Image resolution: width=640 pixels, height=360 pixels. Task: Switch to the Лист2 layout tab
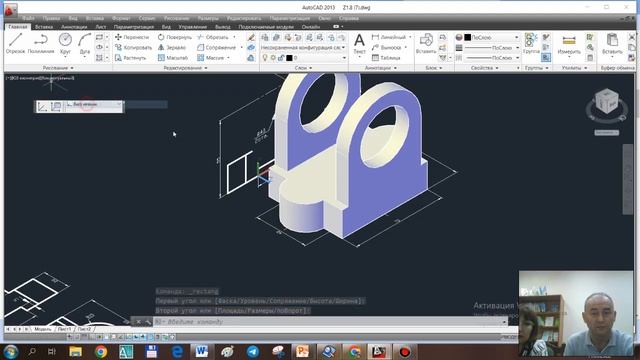click(84, 329)
